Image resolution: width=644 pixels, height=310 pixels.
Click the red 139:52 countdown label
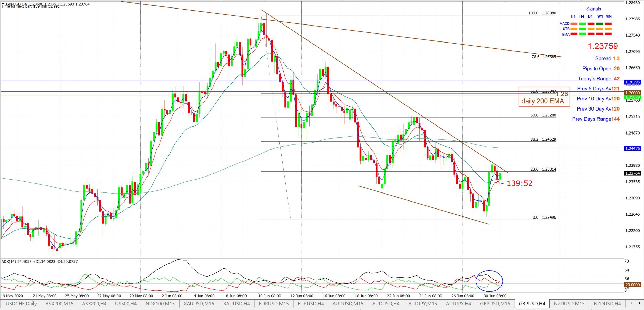(x=519, y=183)
